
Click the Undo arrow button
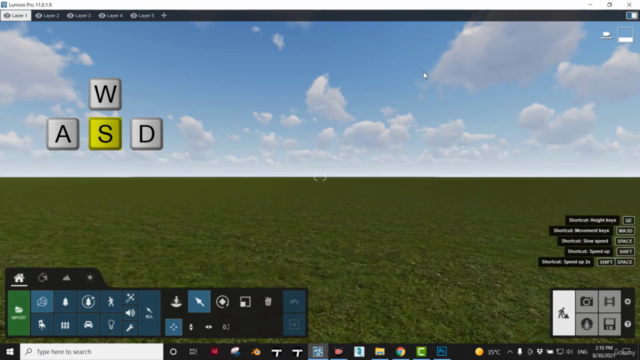(x=294, y=302)
